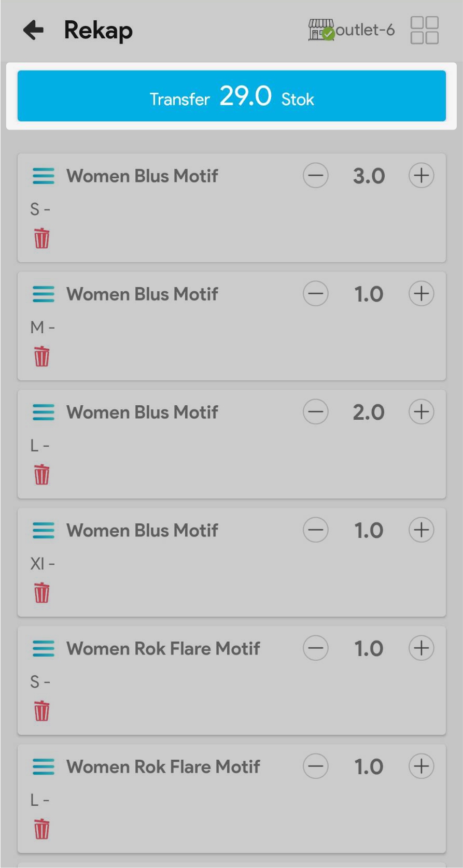Increase quantity of Women Rok Flare Motif L
Screen dimensions: 463x868
pos(421,766)
